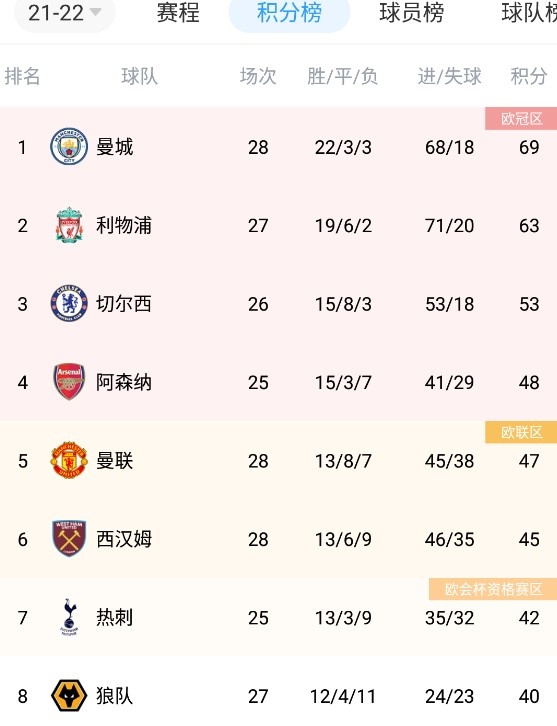Screen dimensions: 557x726
Task: Click the 欧会杯资格赛区 zone label
Action: coord(493,589)
